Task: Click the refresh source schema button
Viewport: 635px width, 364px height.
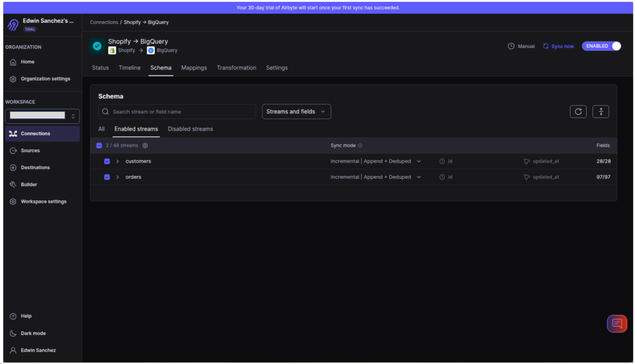Action: 578,112
